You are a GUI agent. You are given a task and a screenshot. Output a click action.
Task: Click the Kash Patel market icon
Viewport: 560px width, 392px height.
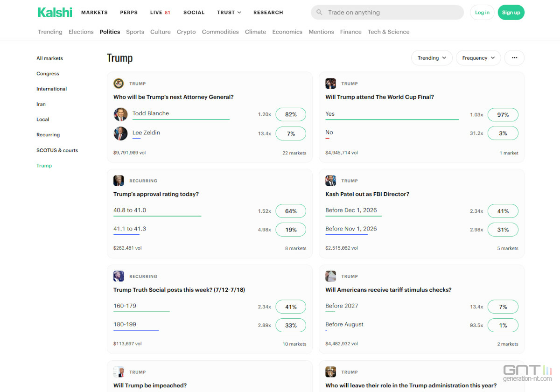tap(330, 181)
